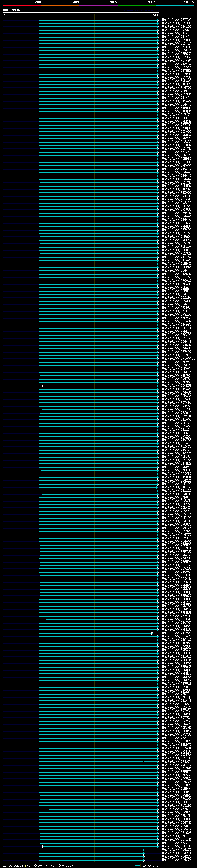Select hit label UniRef100_P08222
The height and width of the screenshot is (868, 197).
tap(177, 203)
